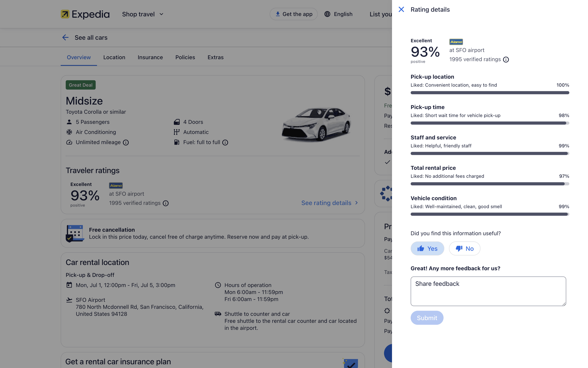Click the Staff and service 99% bar
Viewport: 588px width, 368px height.
[490, 153]
